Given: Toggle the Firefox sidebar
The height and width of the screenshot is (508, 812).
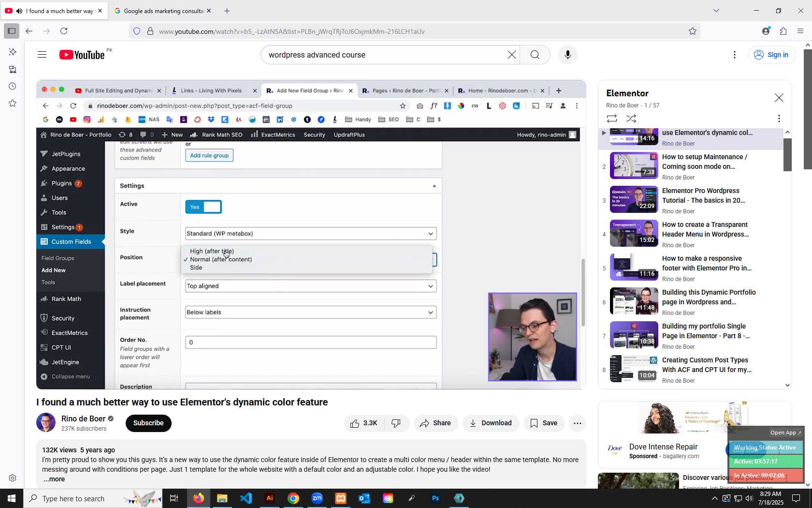Looking at the screenshot, I should coord(12,31).
